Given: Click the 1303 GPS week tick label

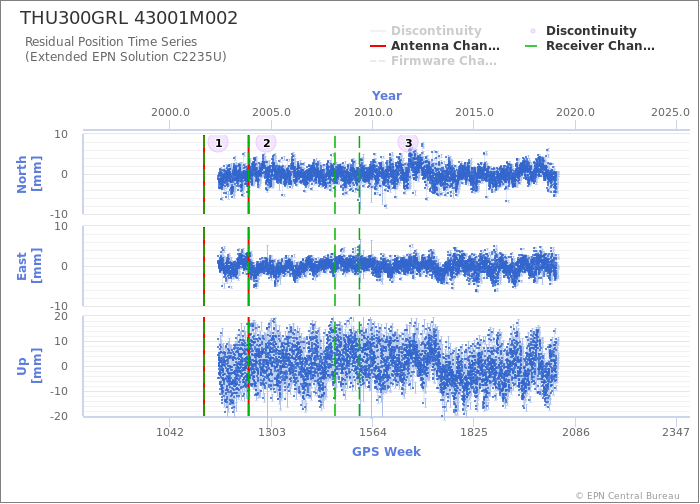Looking at the screenshot, I should tap(271, 432).
